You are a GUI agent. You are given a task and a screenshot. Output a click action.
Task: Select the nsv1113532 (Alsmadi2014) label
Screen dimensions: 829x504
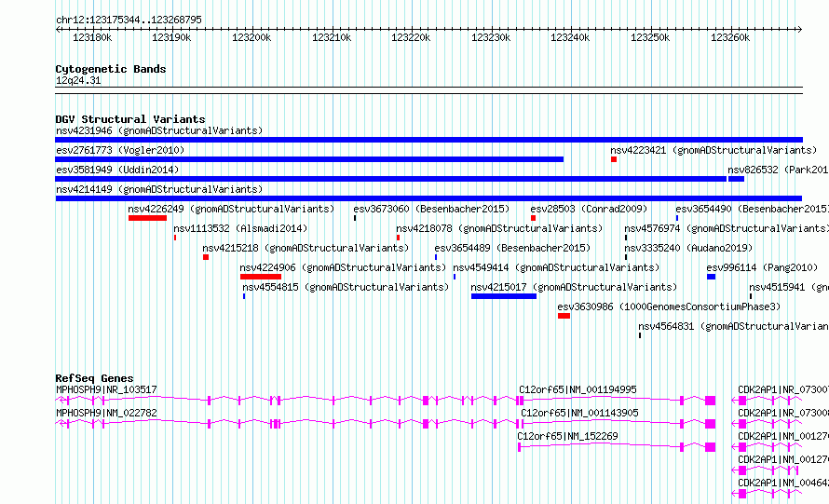point(240,228)
